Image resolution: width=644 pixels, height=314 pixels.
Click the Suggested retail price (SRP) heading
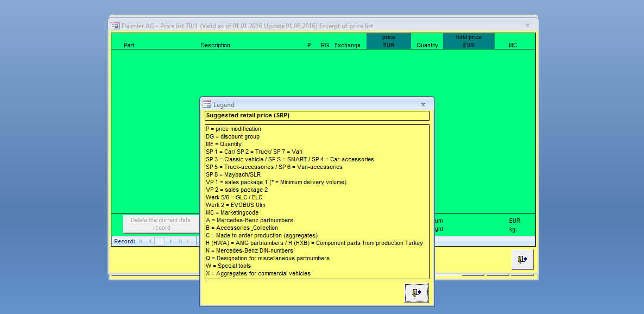(x=248, y=116)
